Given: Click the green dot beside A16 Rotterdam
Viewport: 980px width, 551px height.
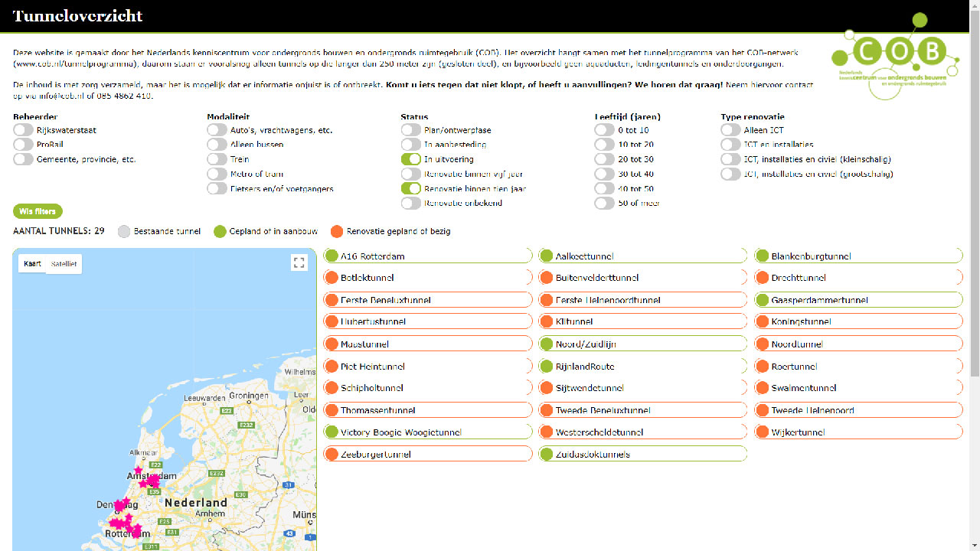Looking at the screenshot, I should point(332,256).
